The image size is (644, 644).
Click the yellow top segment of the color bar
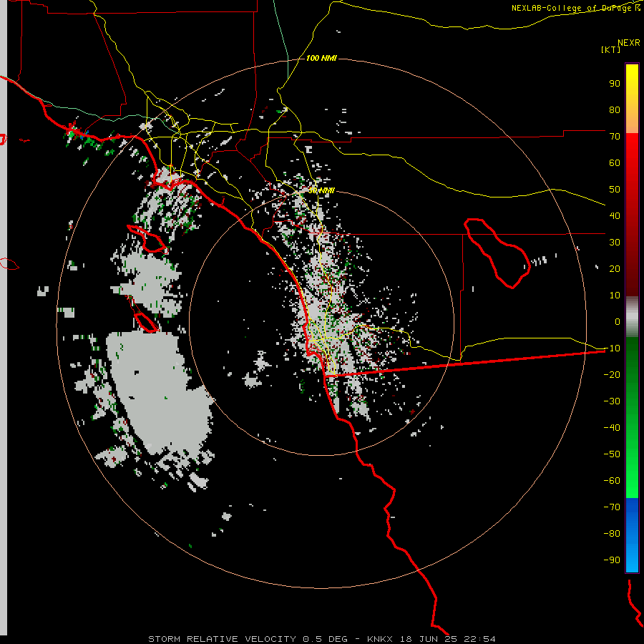tap(632, 99)
